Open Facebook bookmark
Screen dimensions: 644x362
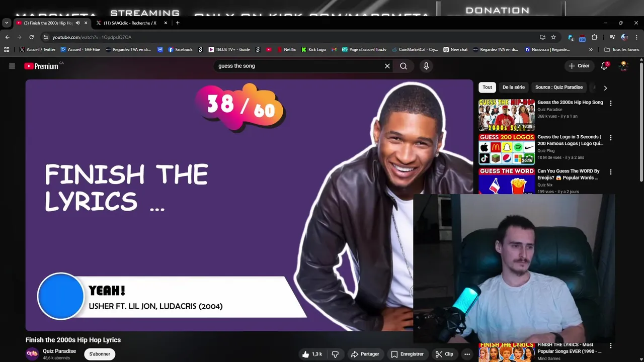[180, 49]
